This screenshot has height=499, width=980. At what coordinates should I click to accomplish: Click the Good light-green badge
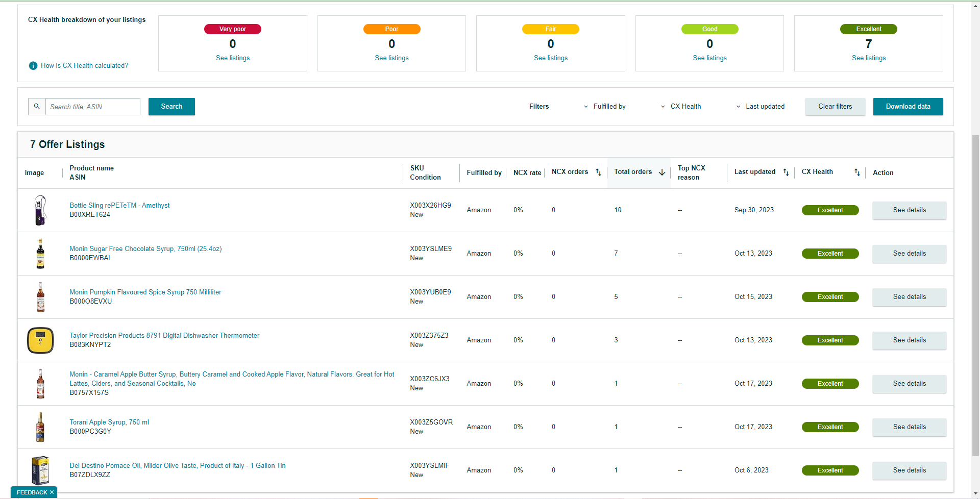click(710, 29)
